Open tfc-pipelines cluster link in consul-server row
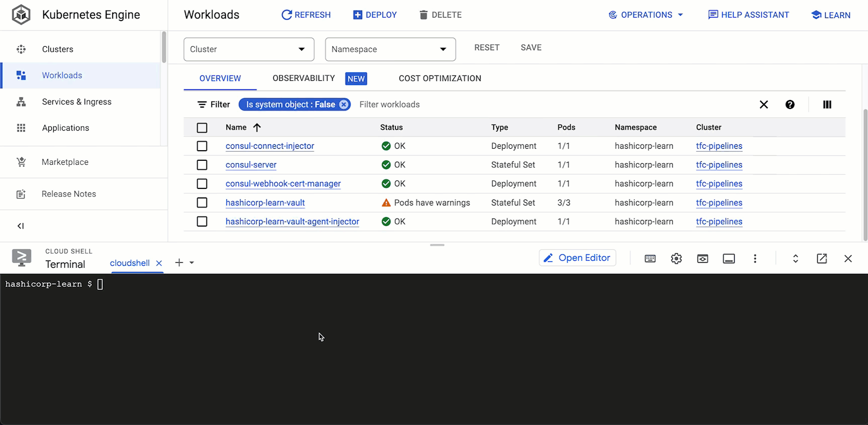Image resolution: width=868 pixels, height=425 pixels. 719,165
